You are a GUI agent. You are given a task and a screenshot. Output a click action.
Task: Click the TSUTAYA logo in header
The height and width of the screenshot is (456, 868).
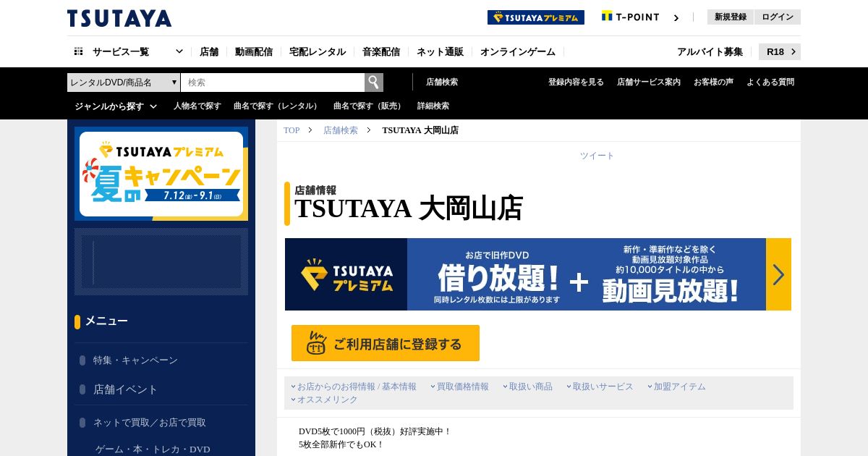click(119, 18)
